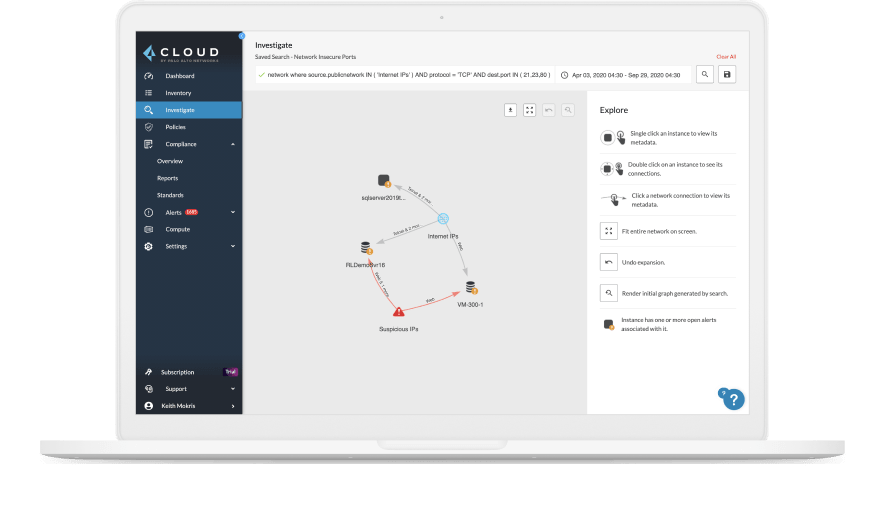Click the VM-300-1 database node
The width and height of the screenshot is (886, 512).
[x=470, y=288]
